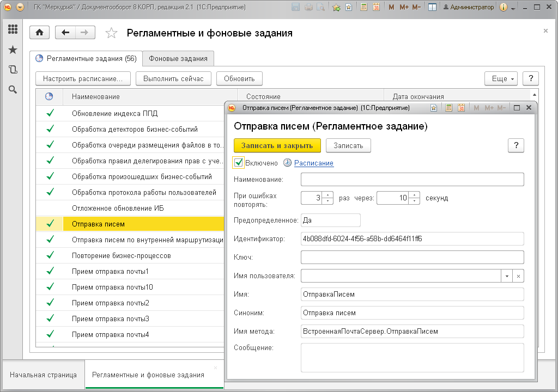This screenshot has height=392, width=558.
Task: Toggle the Включено checkbox
Action: (239, 163)
